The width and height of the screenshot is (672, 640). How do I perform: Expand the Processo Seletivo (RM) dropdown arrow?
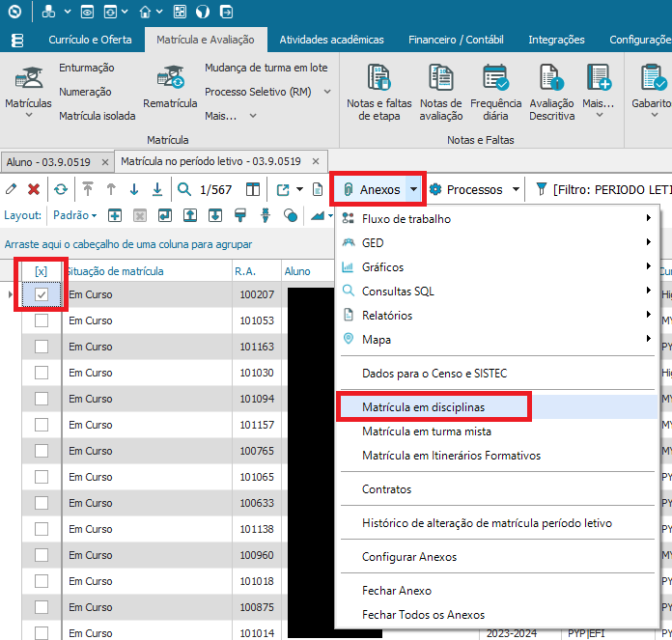tap(327, 92)
